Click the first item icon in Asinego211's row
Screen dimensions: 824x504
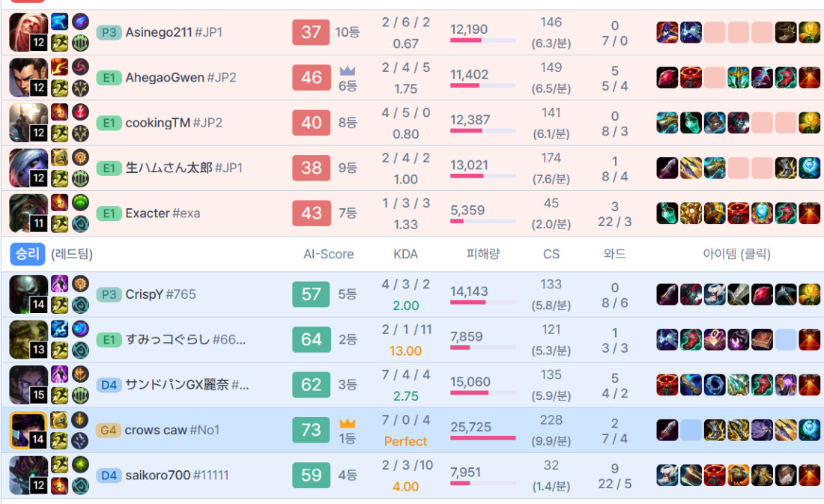[x=667, y=32]
